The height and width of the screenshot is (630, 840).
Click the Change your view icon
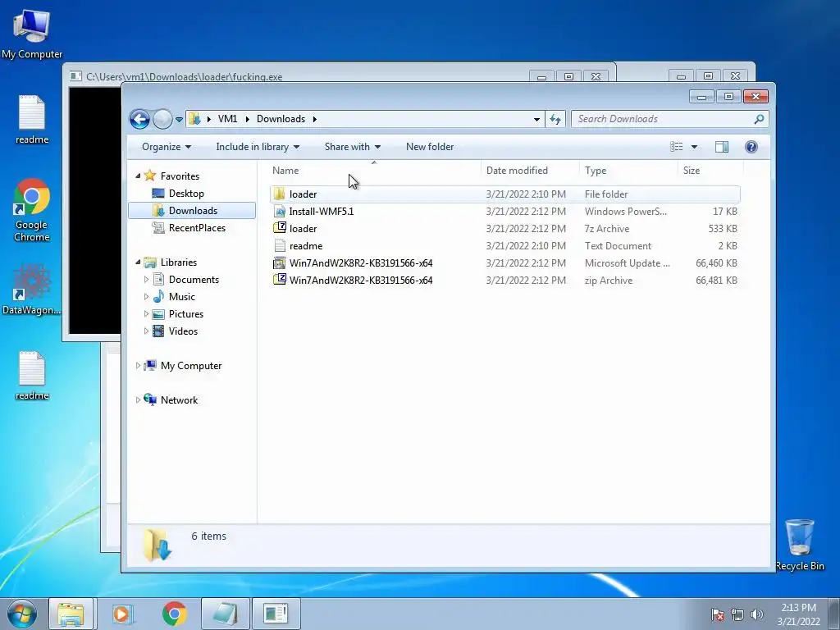(677, 147)
